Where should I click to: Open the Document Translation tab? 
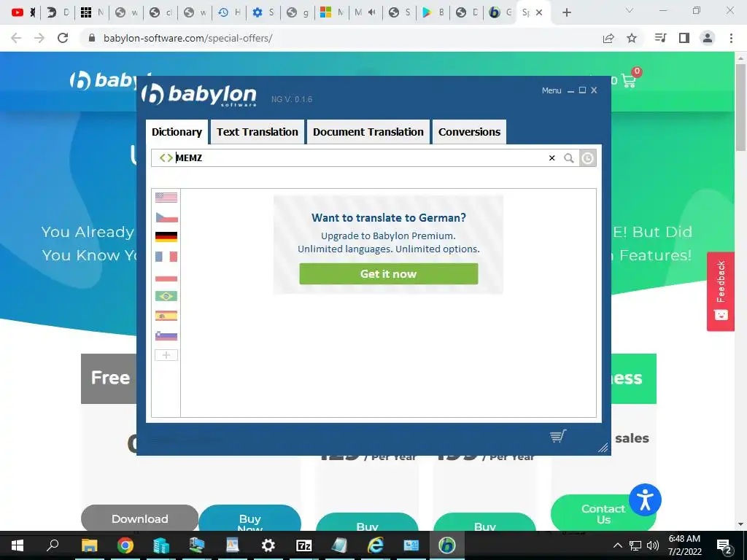(x=368, y=132)
